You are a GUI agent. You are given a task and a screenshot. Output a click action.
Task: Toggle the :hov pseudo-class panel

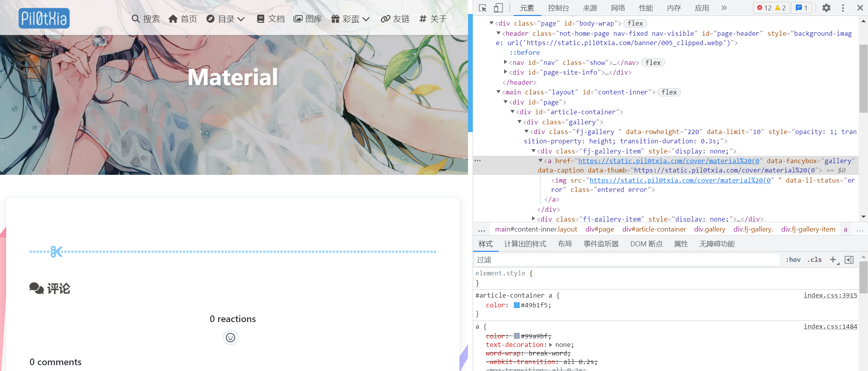(793, 260)
